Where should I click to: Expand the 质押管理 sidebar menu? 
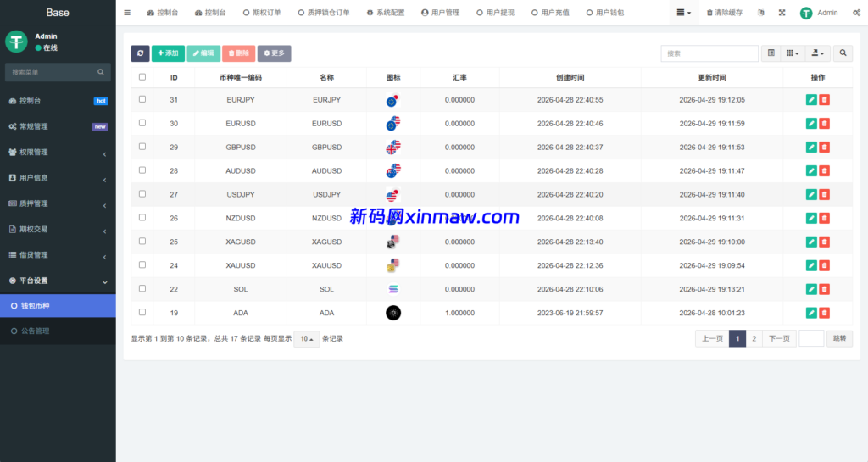coord(58,203)
